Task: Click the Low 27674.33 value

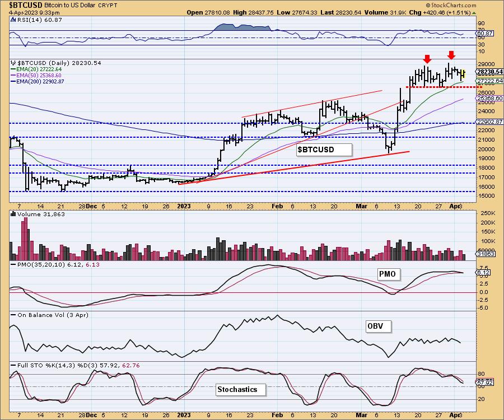Action: (x=297, y=12)
